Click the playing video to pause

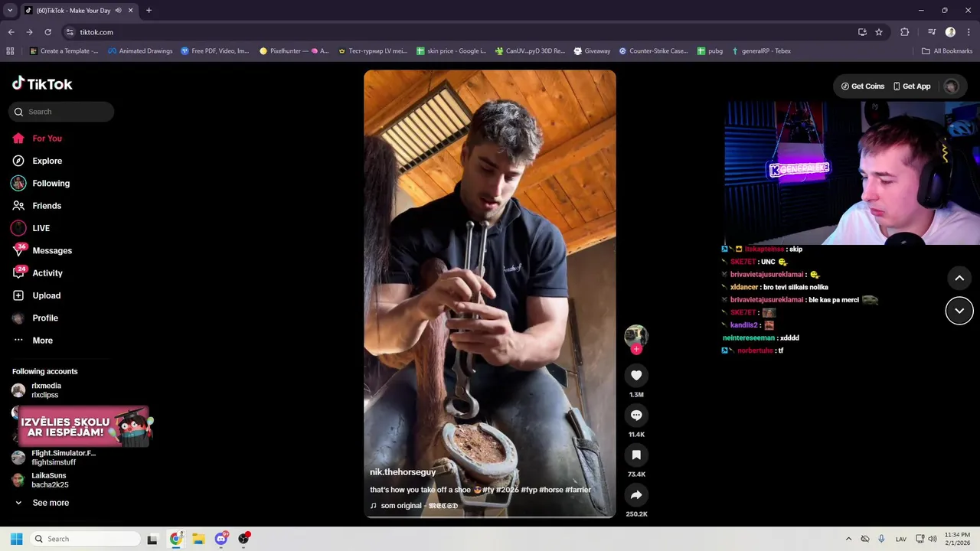coord(490,294)
